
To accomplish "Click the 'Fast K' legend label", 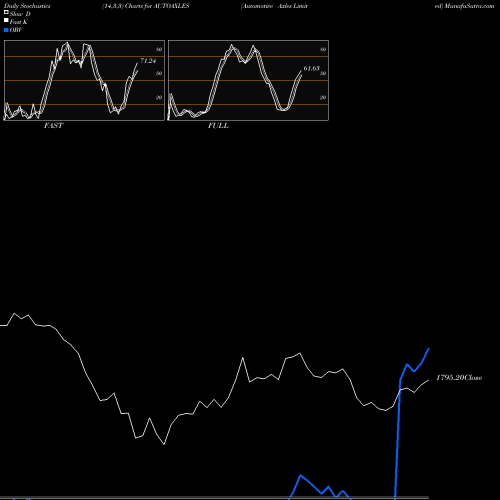I will pos(19,22).
